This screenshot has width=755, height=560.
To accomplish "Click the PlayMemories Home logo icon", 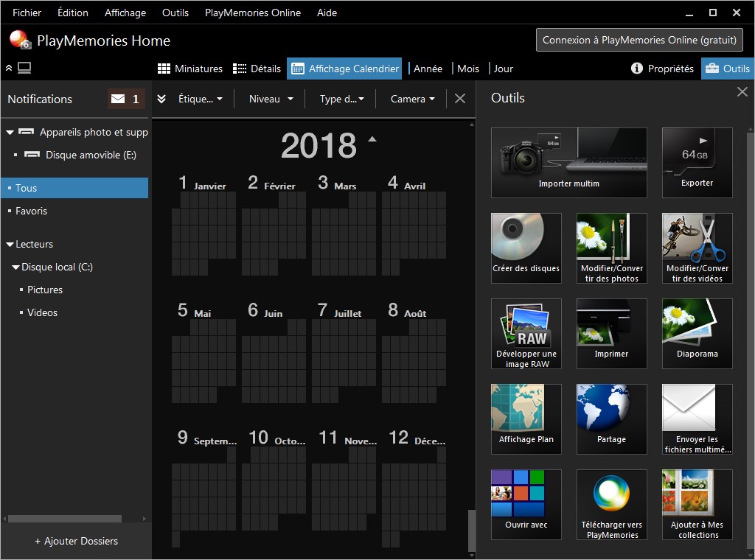I will tap(20, 40).
